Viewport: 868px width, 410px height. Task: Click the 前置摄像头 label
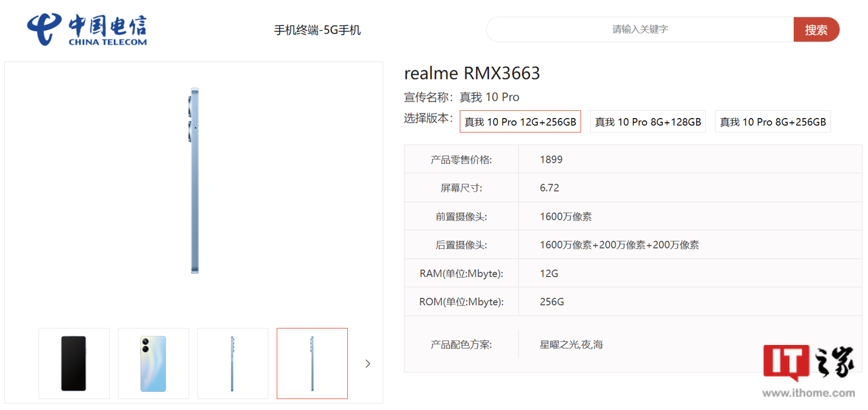(461, 217)
